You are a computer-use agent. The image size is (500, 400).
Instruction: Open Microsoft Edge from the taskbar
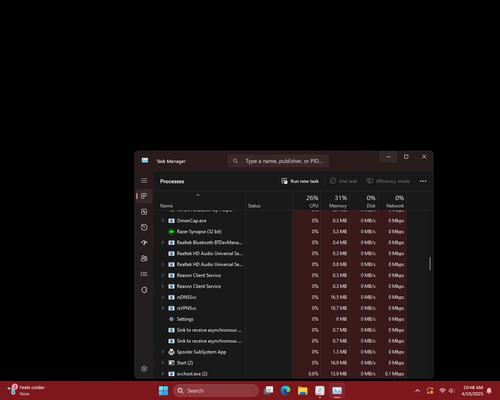[x=285, y=390]
